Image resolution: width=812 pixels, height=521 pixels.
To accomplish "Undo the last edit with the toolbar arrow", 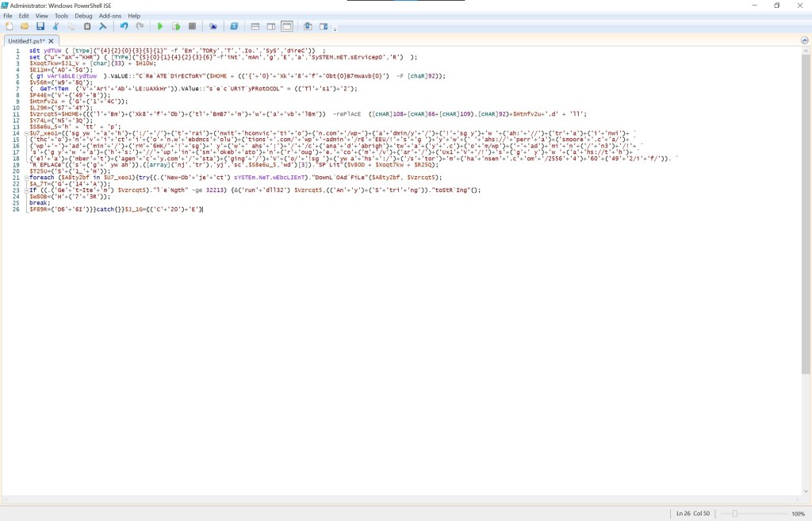I will pyautogui.click(x=124, y=26).
